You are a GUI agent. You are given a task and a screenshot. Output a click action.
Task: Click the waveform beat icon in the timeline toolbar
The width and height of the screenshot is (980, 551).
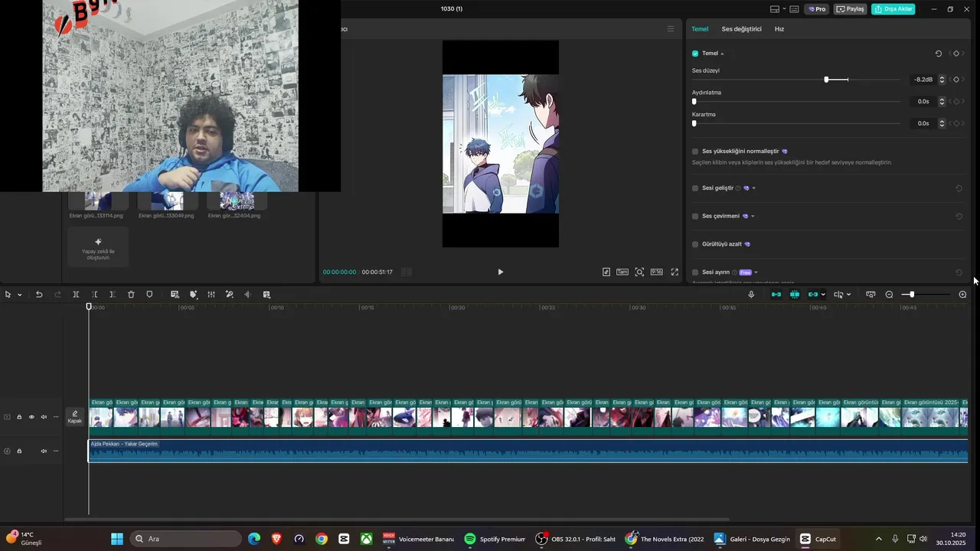(247, 295)
